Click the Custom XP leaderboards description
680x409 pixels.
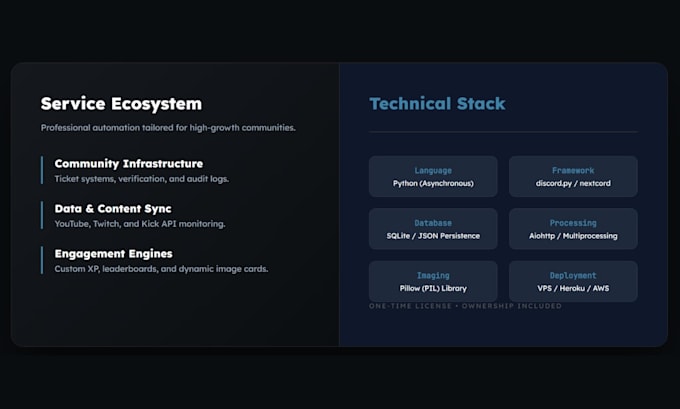coord(161,269)
